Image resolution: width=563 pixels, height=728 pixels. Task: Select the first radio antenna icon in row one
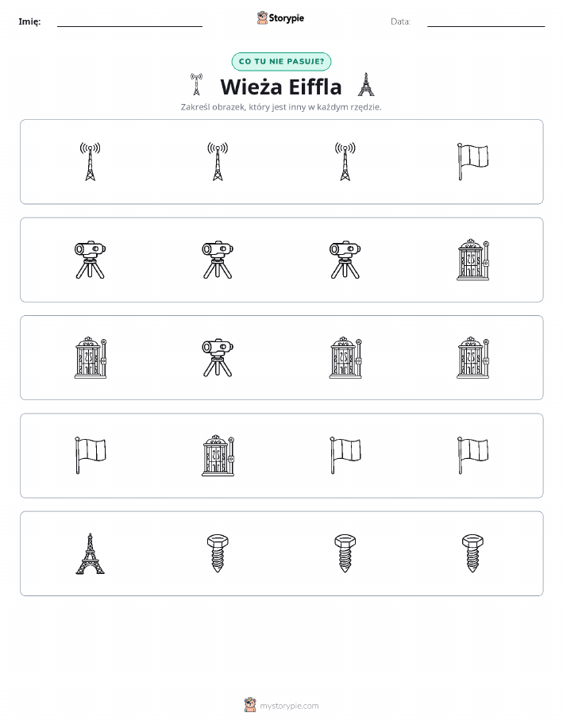coord(90,162)
